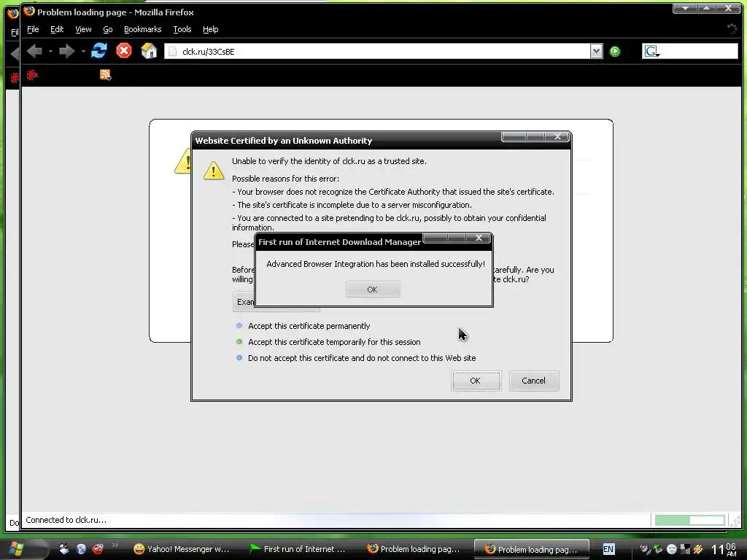Image resolution: width=747 pixels, height=560 pixels.
Task: Click OK in the certificate dialog
Action: pos(476,381)
